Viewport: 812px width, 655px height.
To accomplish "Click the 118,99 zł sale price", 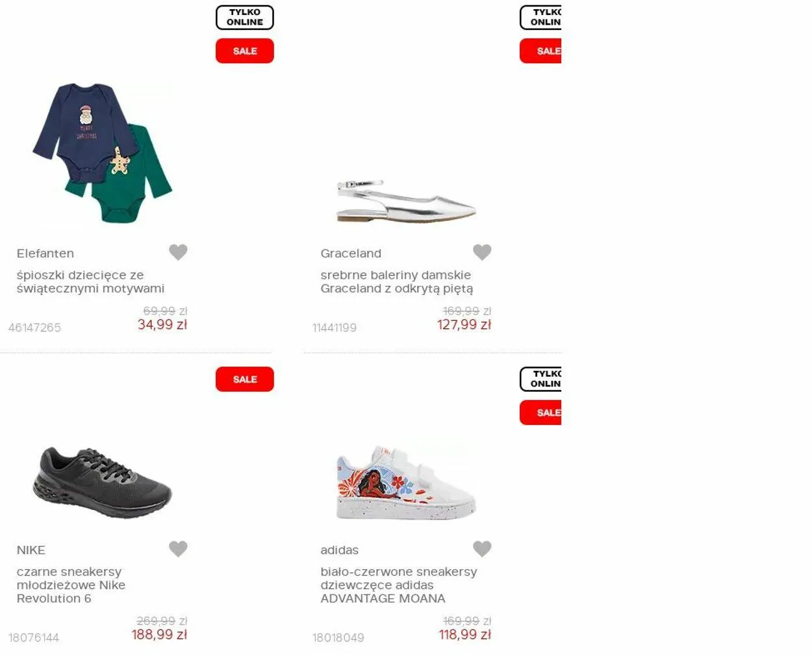I will 464,634.
